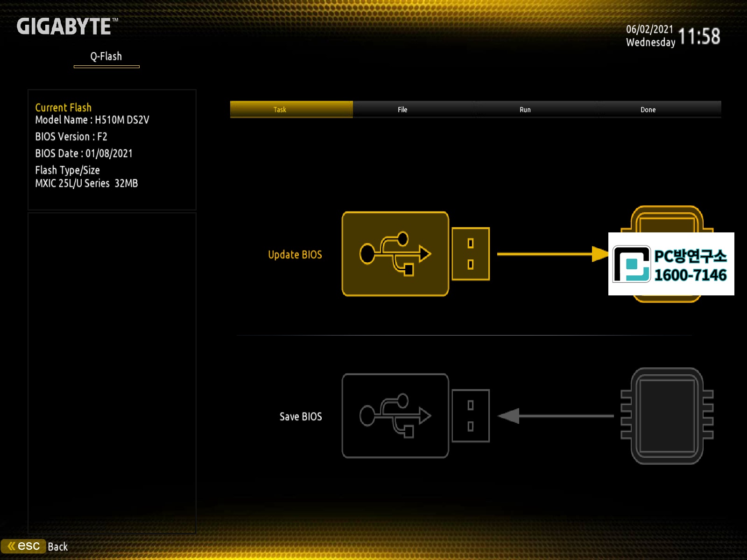Click the yellow arrow pointing to the chip
This screenshot has height=560, width=747.
(x=553, y=254)
